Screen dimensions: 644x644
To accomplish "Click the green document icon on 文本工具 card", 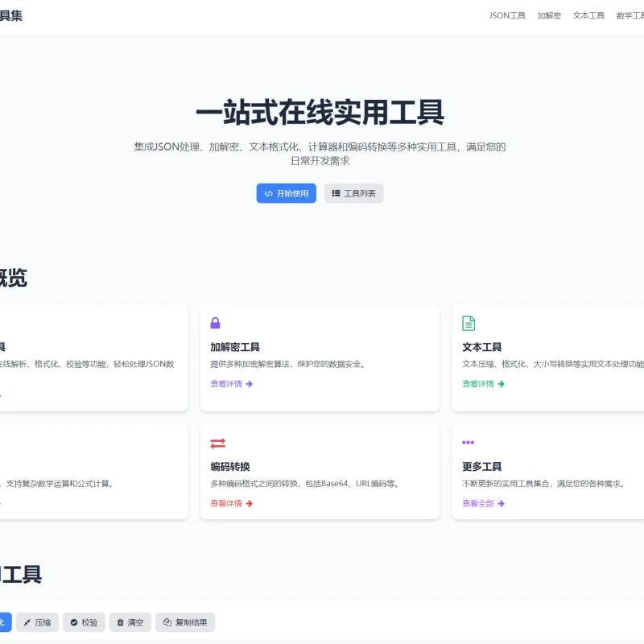I will click(469, 324).
